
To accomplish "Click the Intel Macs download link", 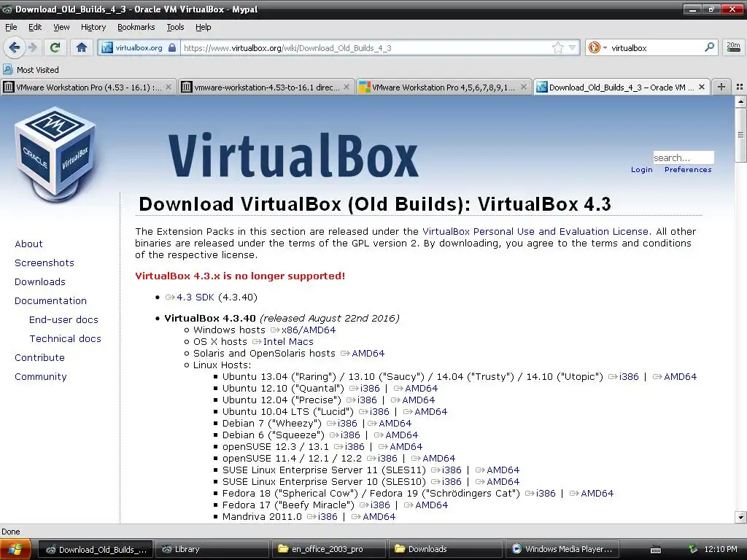I will pos(283,342).
